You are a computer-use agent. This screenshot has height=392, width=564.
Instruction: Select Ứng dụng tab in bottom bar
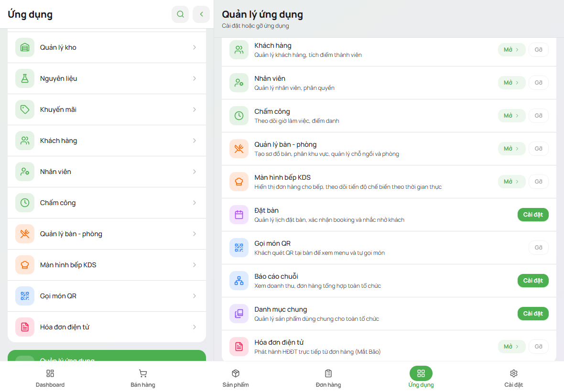tap(421, 378)
